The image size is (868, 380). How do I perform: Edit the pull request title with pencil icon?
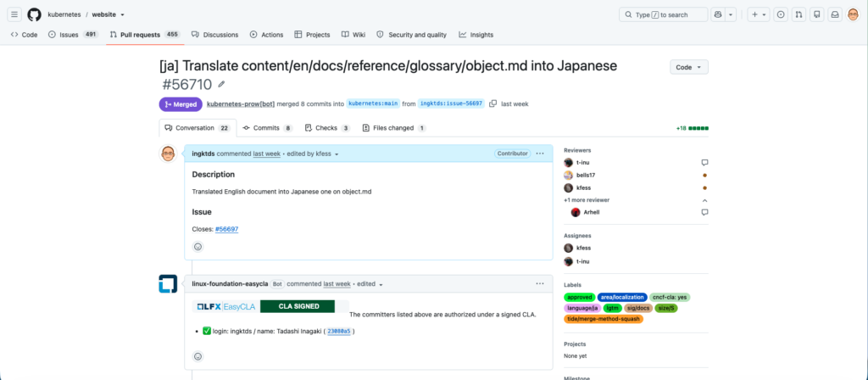221,84
